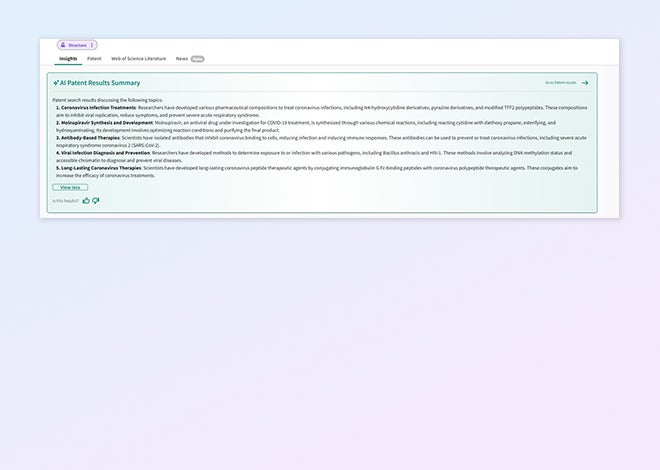Click the Long-Lasting Coronavirus Therapies heading
This screenshot has width=660, height=470.
pyautogui.click(x=100, y=168)
